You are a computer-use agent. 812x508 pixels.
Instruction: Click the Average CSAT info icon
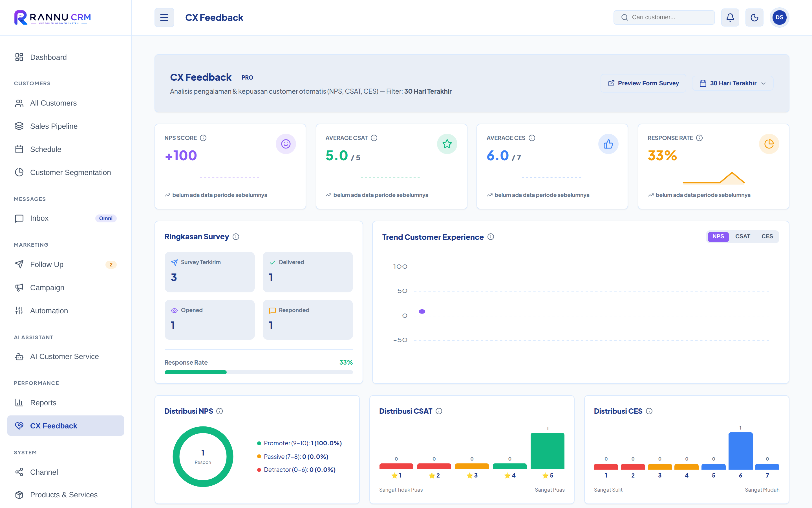(x=374, y=138)
